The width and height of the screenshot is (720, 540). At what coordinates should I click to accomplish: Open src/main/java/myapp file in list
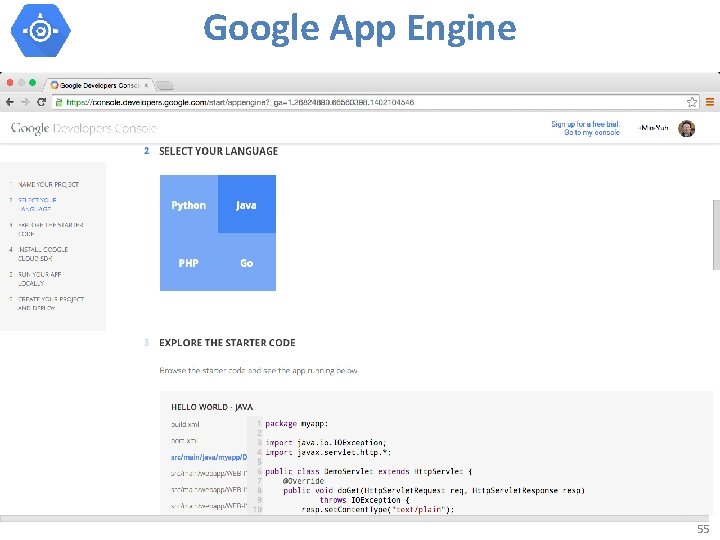(x=209, y=457)
